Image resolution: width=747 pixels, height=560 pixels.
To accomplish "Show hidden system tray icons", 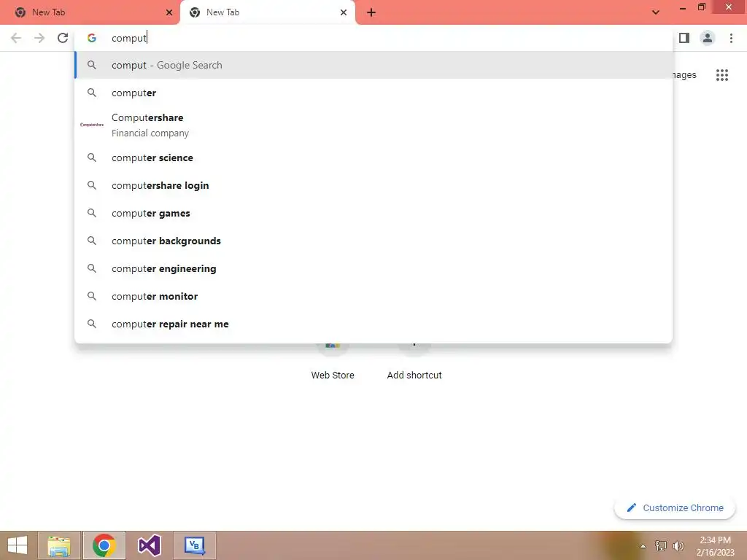I will coord(643,546).
